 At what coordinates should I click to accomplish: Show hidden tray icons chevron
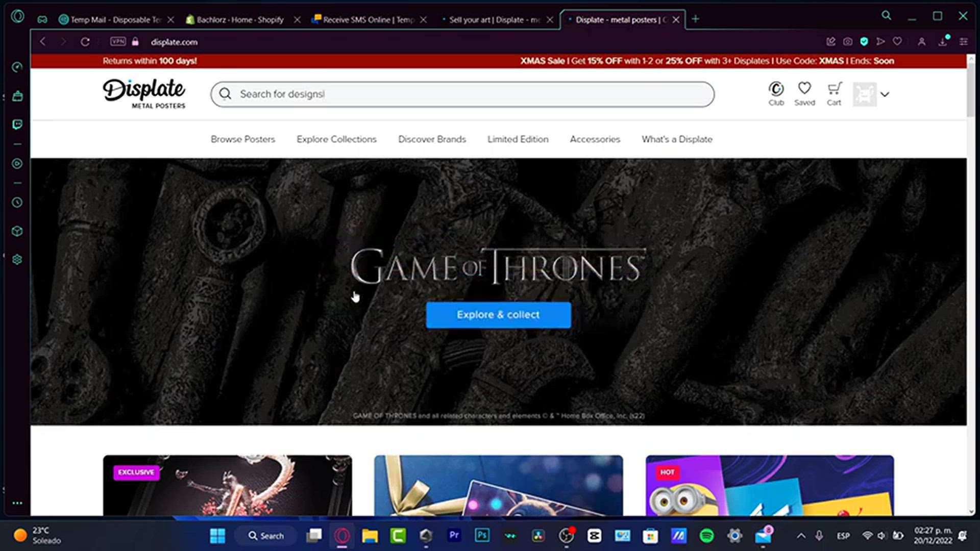click(x=801, y=536)
